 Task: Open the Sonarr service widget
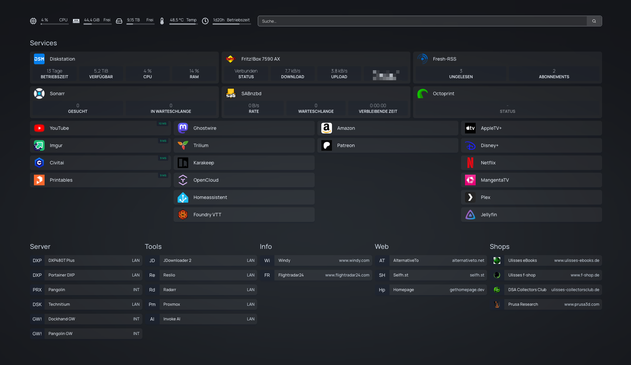124,102
